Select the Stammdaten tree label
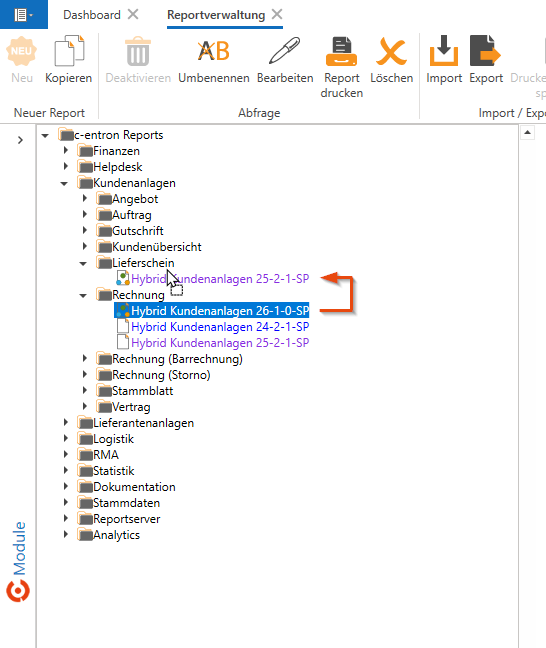 pyautogui.click(x=126, y=503)
